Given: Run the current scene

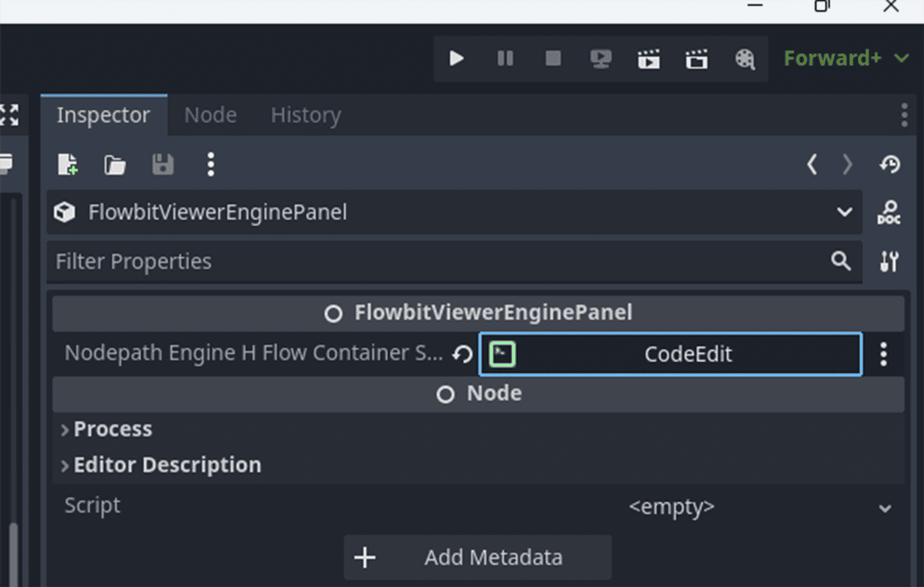Looking at the screenshot, I should click(649, 59).
